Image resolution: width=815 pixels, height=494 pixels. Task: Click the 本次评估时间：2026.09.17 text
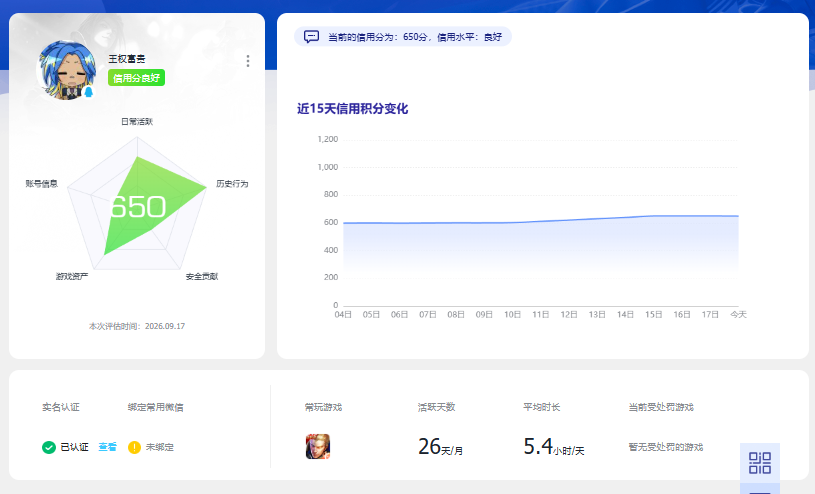[137, 327]
